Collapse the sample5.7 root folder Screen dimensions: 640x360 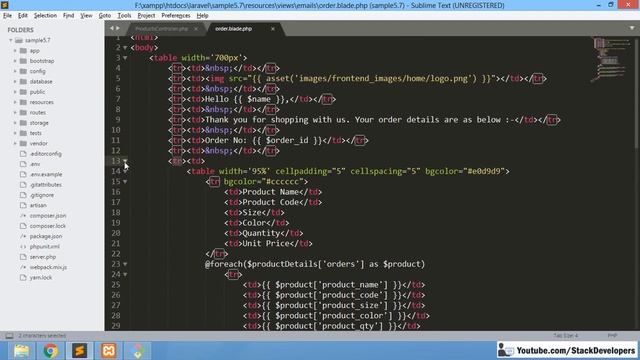click(x=11, y=40)
